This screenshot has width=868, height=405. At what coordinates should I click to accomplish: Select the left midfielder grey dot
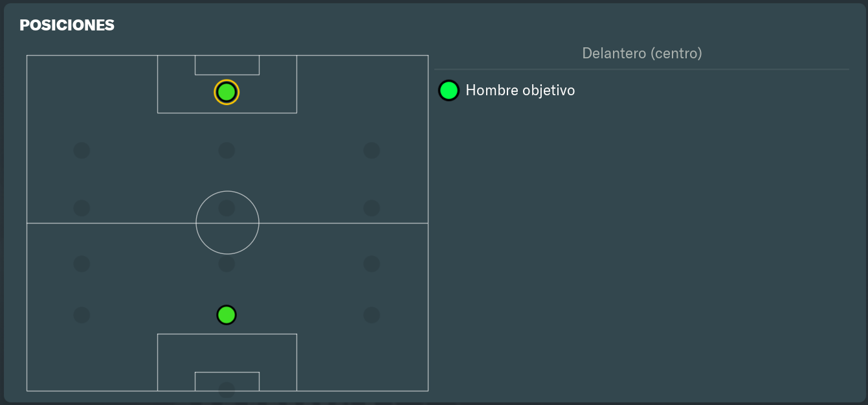click(82, 208)
